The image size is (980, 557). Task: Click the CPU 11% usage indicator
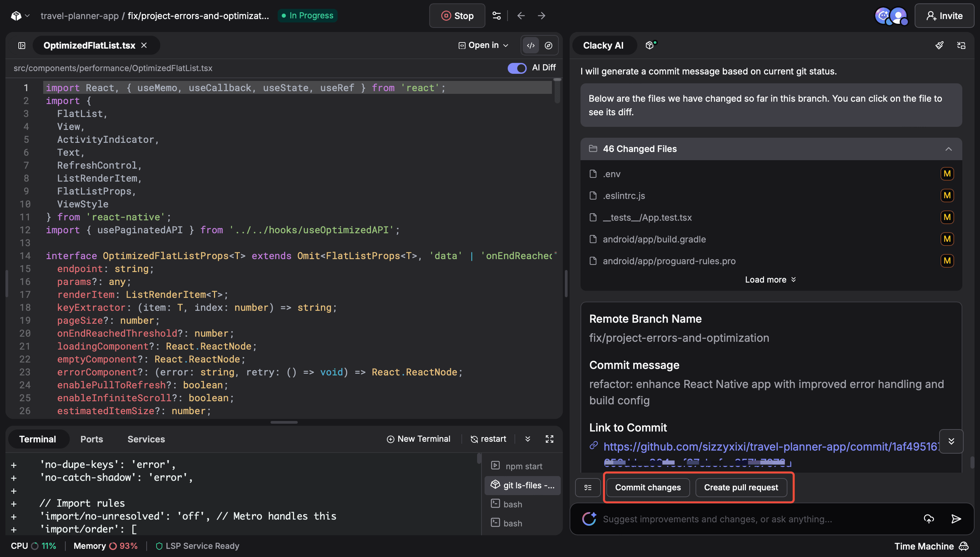point(33,546)
